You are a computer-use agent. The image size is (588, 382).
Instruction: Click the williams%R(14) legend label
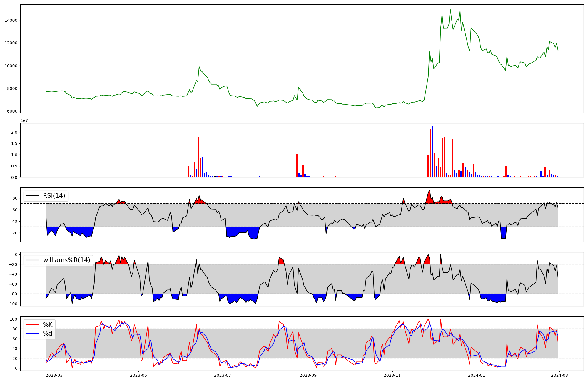coord(66,260)
